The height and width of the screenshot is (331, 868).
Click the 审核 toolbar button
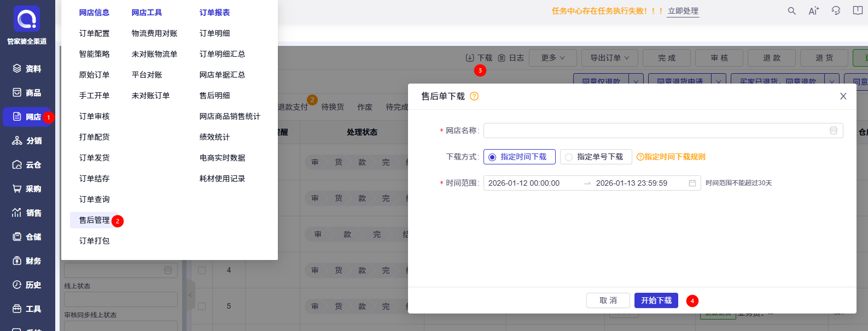pyautogui.click(x=719, y=58)
